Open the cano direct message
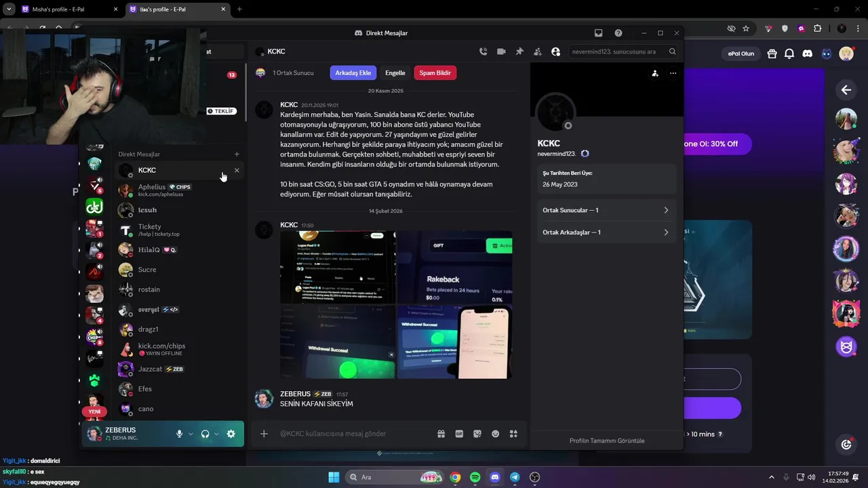This screenshot has width=868, height=488. 180,409
